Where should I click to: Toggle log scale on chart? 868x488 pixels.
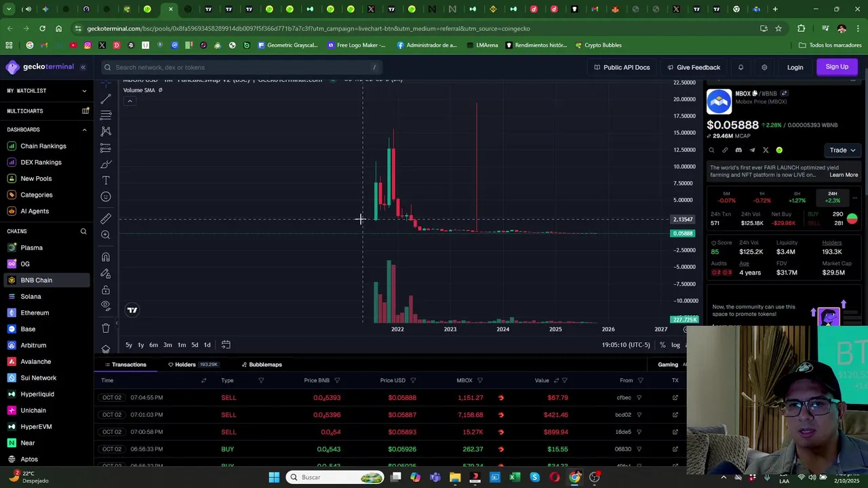pyautogui.click(x=675, y=345)
